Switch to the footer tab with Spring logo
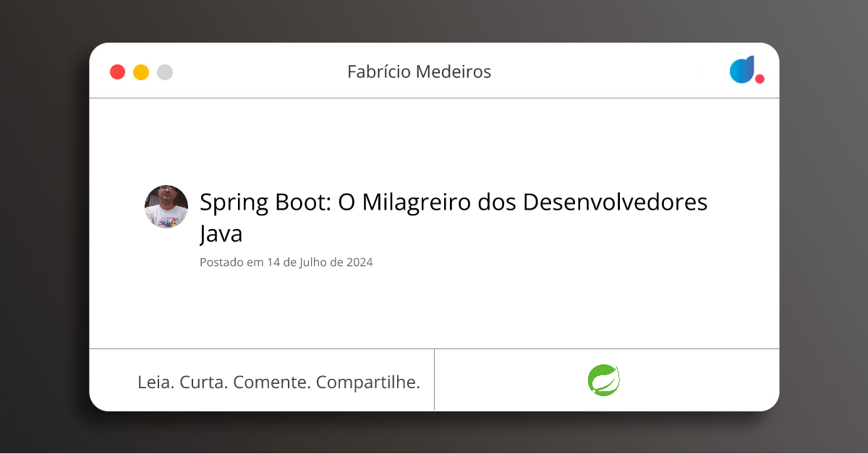868x454 pixels. coord(608,380)
